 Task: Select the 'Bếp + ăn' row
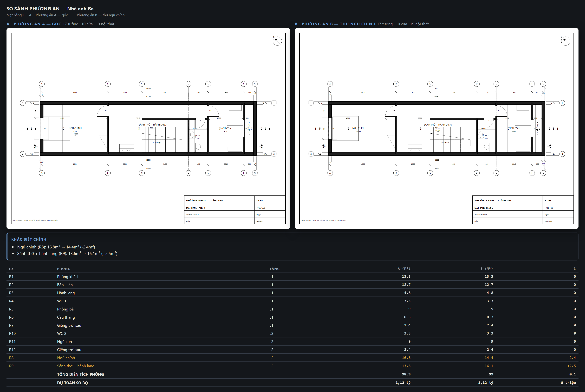pyautogui.click(x=292, y=285)
